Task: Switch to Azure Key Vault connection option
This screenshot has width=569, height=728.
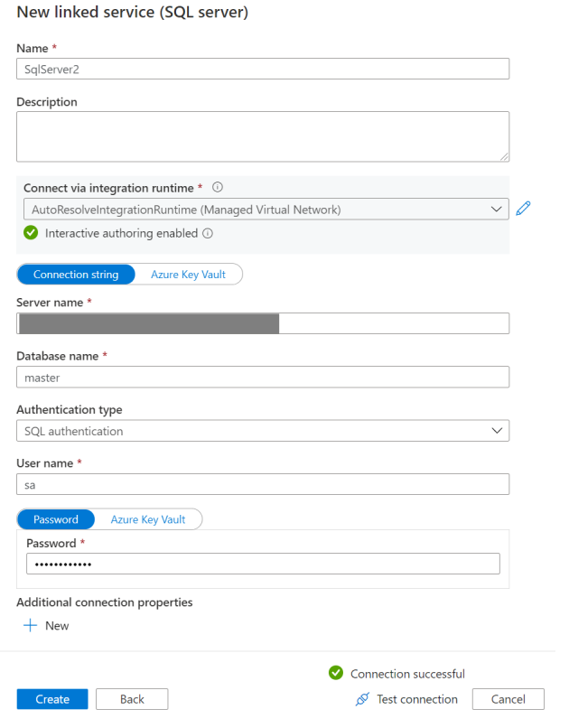Action: pos(188,275)
